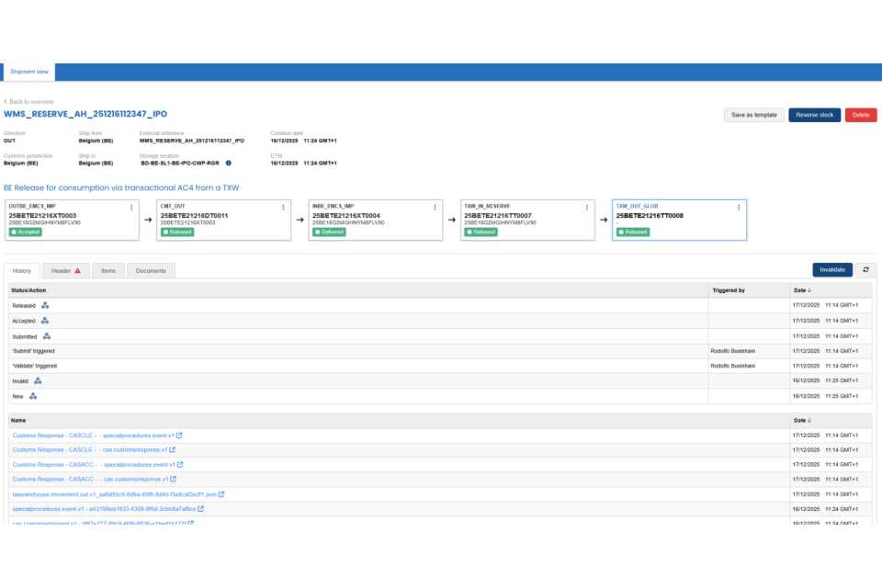Sort history by the Date column header

(805, 290)
